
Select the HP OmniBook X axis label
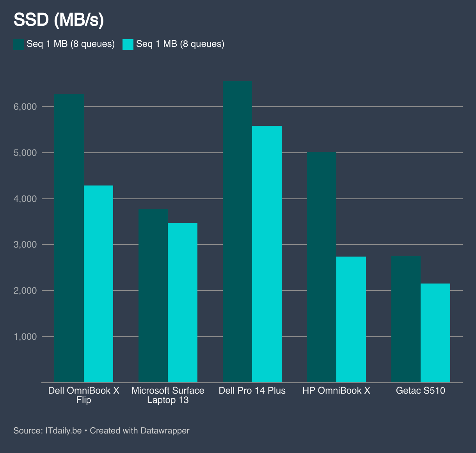336,391
